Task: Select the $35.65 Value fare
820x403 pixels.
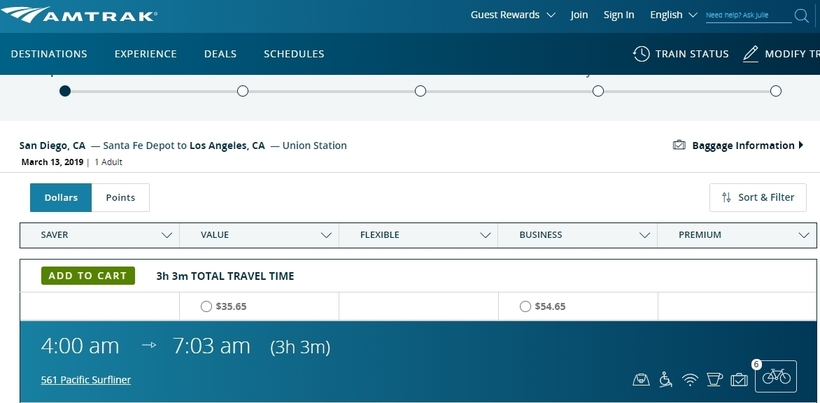Action: [206, 307]
